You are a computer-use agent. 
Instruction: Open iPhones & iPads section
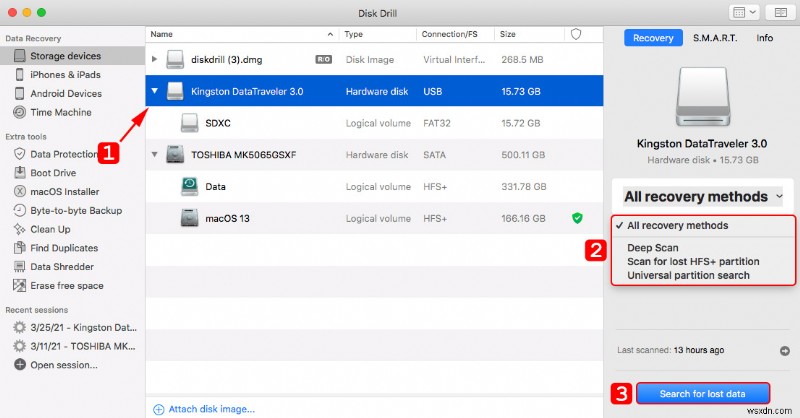point(65,75)
